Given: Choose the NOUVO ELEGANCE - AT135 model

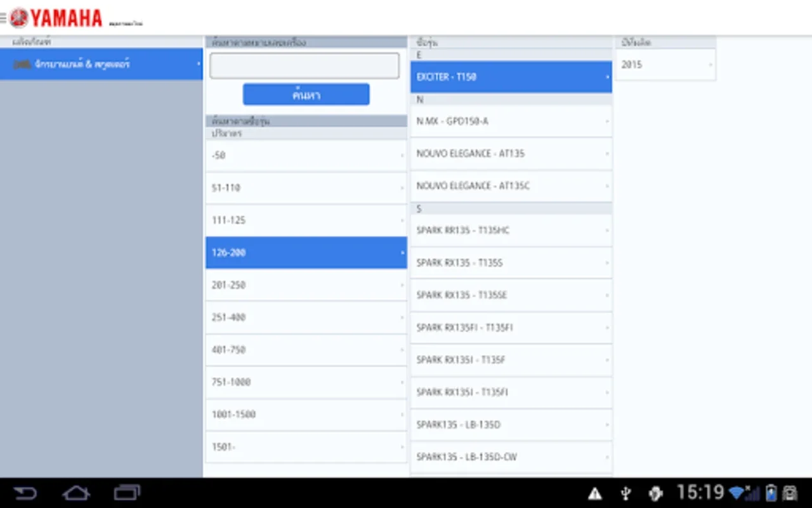Looking at the screenshot, I should point(511,154).
